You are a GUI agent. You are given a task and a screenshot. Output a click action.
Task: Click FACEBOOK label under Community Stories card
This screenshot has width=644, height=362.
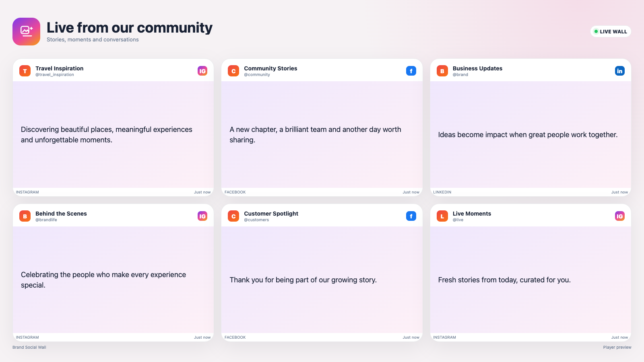[x=235, y=192]
